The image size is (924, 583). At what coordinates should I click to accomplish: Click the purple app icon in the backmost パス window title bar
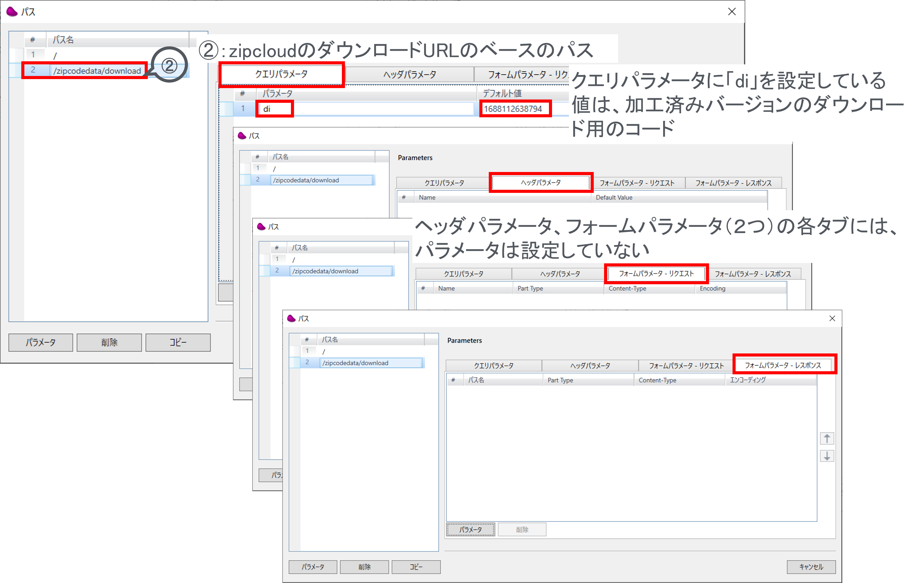(12, 11)
